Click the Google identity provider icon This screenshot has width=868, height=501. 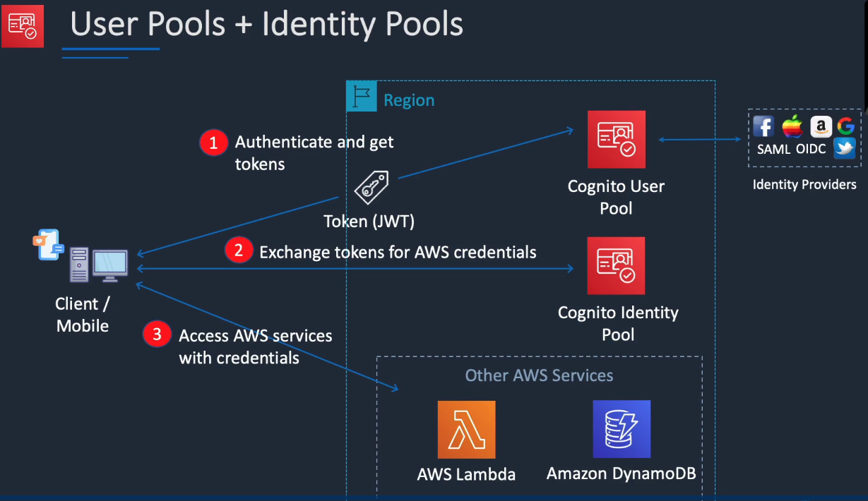click(846, 126)
